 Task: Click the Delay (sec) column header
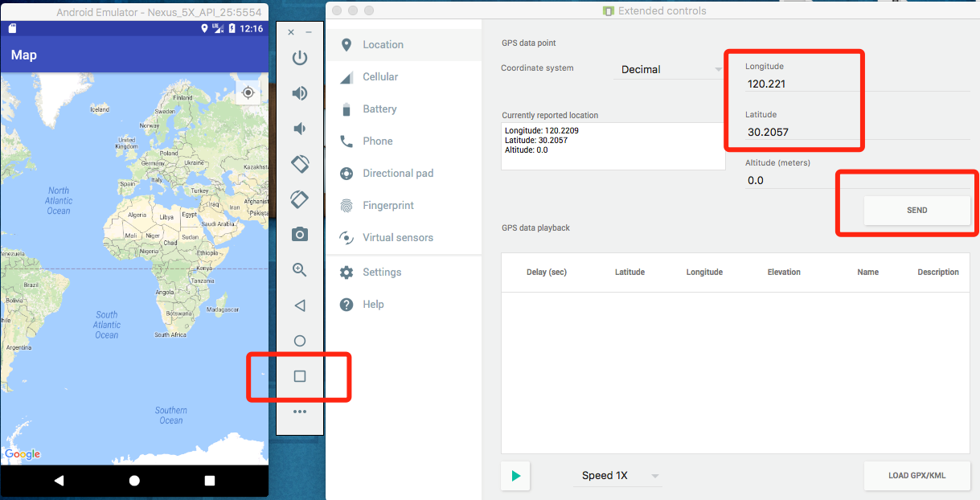(547, 272)
